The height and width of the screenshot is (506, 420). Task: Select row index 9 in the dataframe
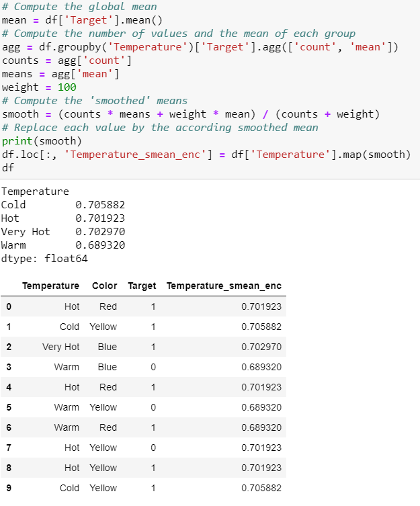[x=8, y=488]
